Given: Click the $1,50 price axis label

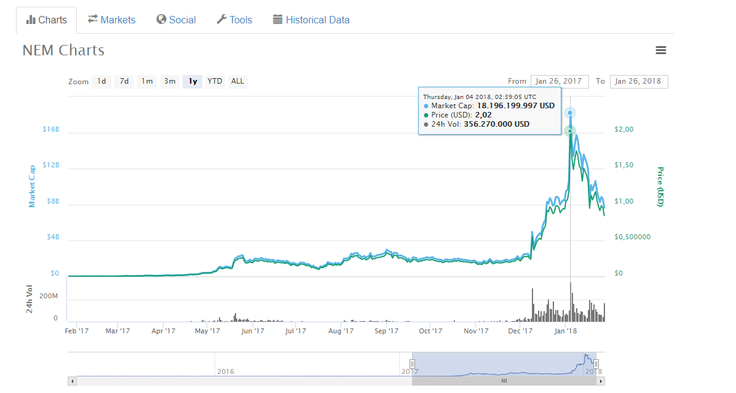Looking at the screenshot, I should [x=624, y=165].
